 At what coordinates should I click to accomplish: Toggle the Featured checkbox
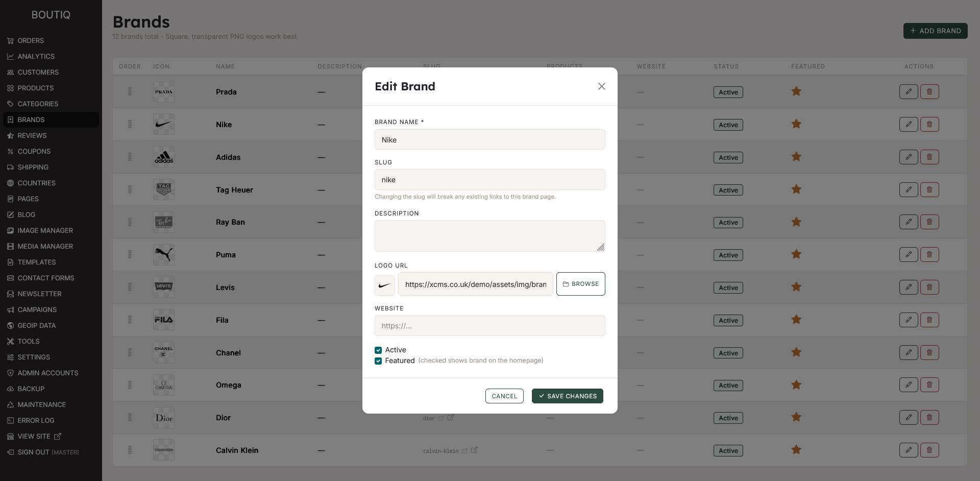378,361
